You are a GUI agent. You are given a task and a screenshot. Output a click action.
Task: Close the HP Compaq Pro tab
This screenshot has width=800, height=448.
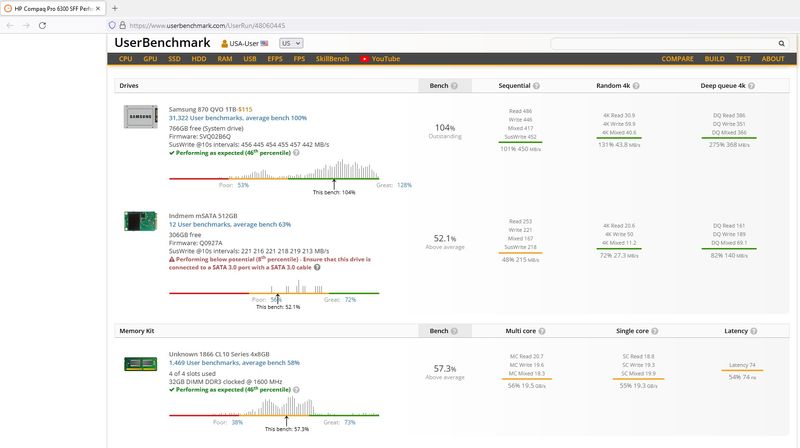click(x=98, y=9)
